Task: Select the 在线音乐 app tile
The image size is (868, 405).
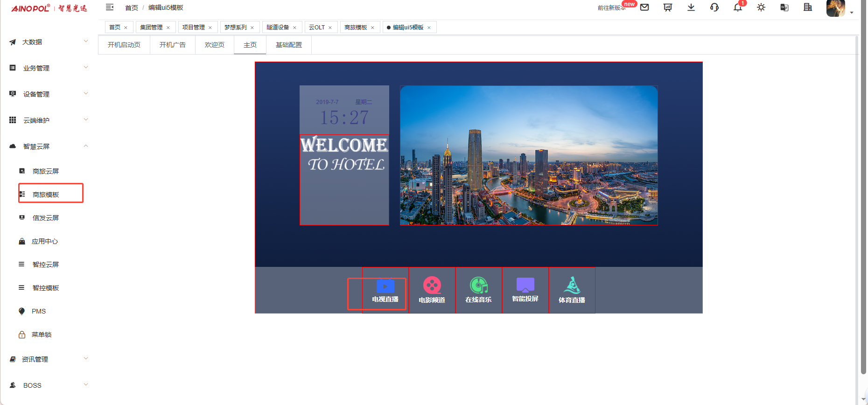Action: pyautogui.click(x=478, y=290)
